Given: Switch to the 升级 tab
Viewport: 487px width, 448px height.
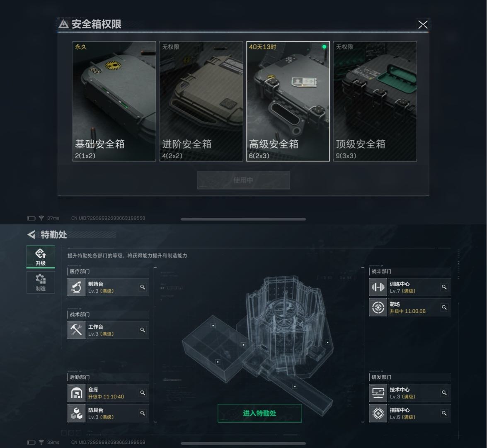Looking at the screenshot, I should 41,257.
